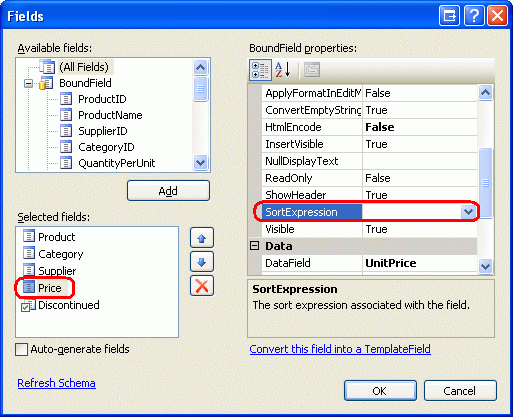
Task: Move selected field down with arrow button
Action: point(202,262)
